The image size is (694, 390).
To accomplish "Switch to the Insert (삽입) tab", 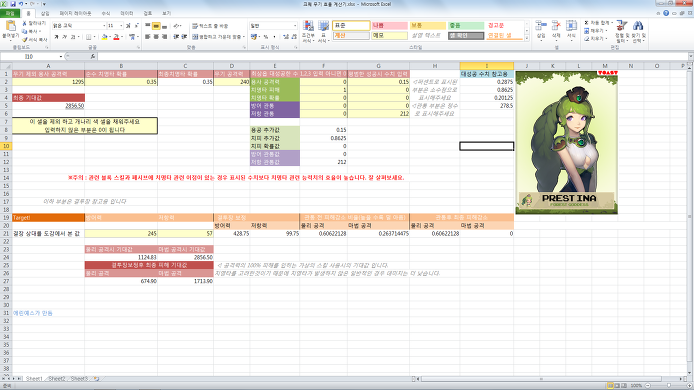I will 45,14.
